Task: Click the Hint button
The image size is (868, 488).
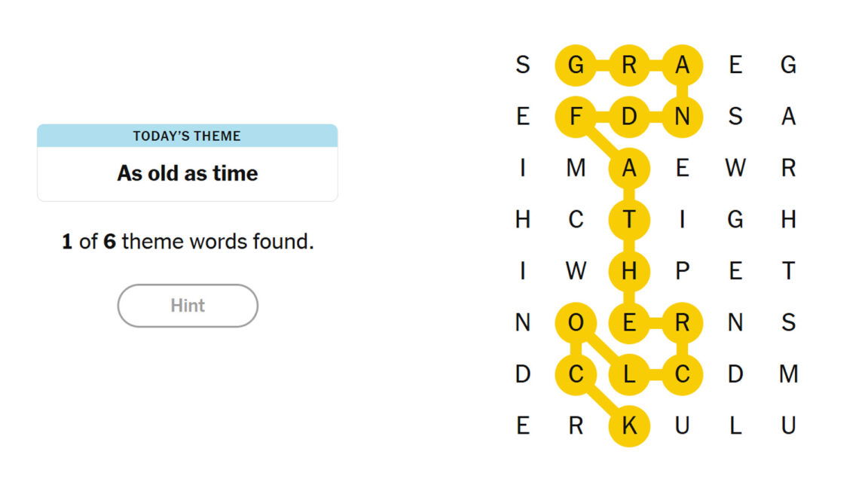Action: 187,305
